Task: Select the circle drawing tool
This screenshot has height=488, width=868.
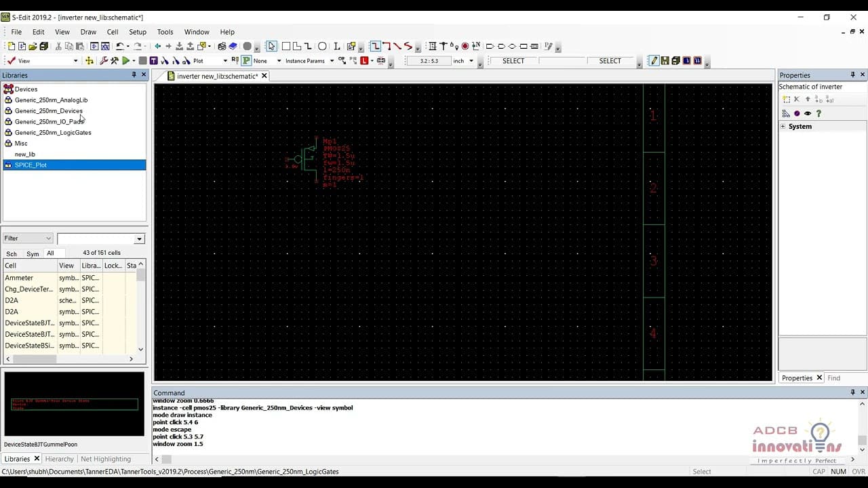Action: [322, 46]
